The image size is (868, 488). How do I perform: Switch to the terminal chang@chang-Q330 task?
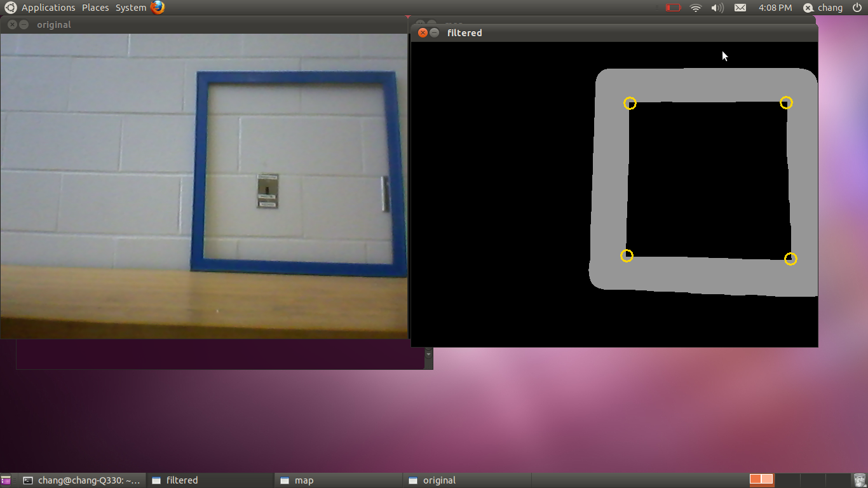(x=81, y=480)
